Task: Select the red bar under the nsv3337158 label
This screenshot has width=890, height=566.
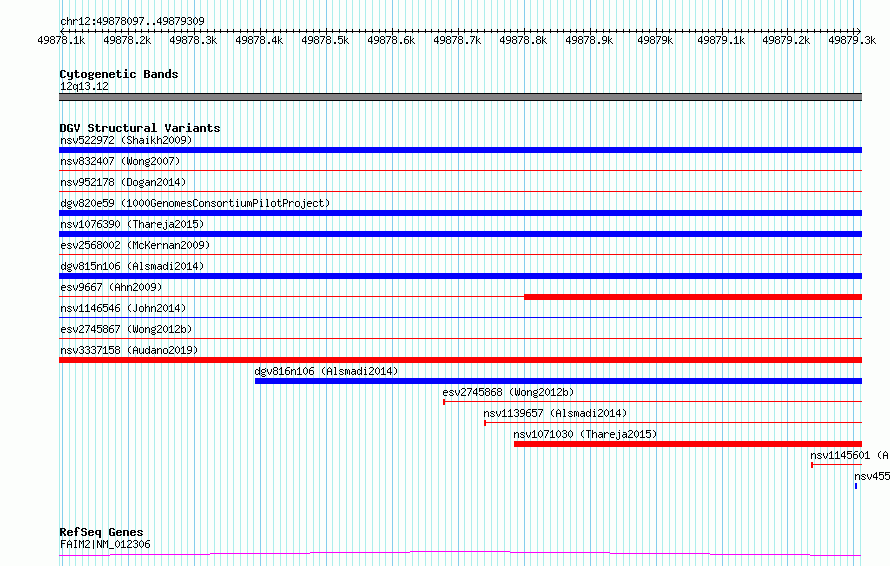Action: [460, 360]
